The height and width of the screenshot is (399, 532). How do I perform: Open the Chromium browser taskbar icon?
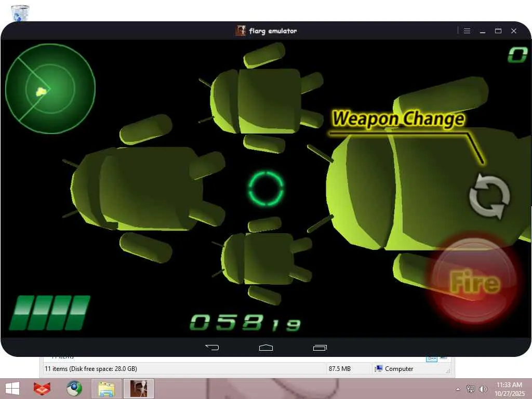[74, 389]
